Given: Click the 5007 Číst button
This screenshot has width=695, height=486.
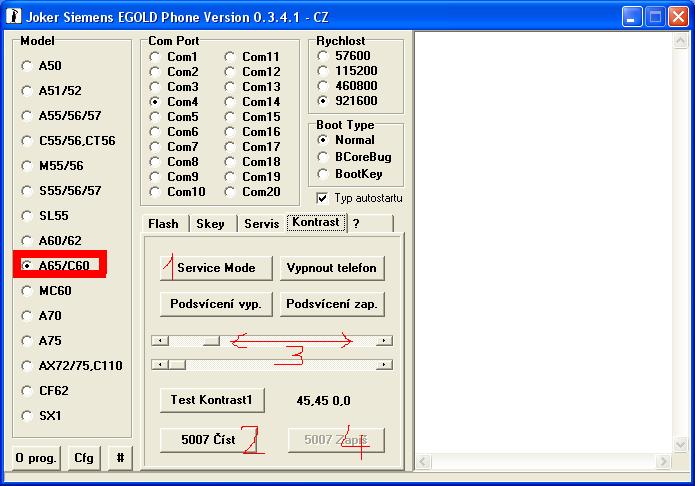Looking at the screenshot, I should (x=209, y=440).
